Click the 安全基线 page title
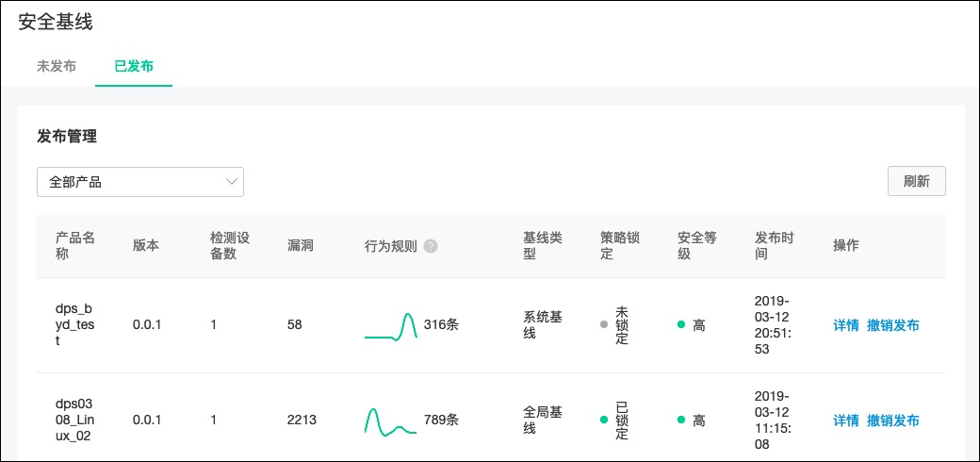This screenshot has width=980, height=462. coord(56,22)
